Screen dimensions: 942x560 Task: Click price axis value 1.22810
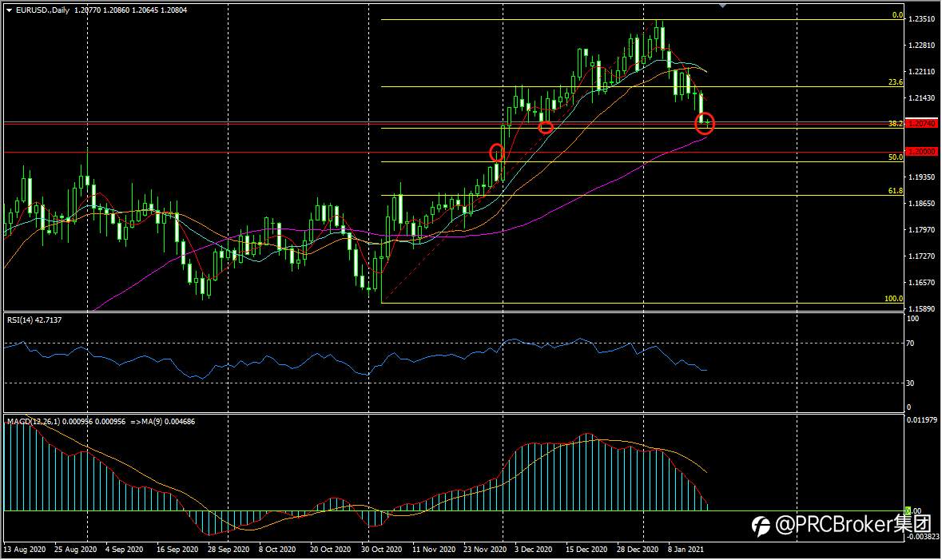click(921, 46)
